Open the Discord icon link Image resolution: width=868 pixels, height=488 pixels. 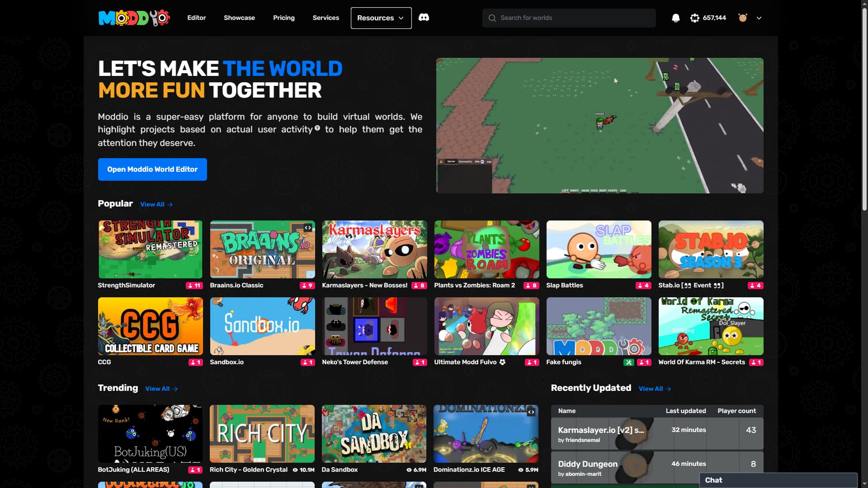(x=424, y=18)
